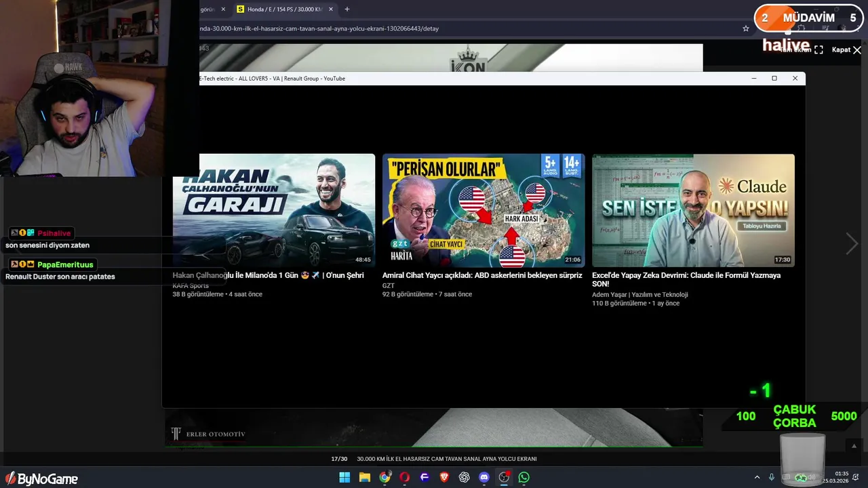Visit the KAFA Sports channel

[191, 285]
